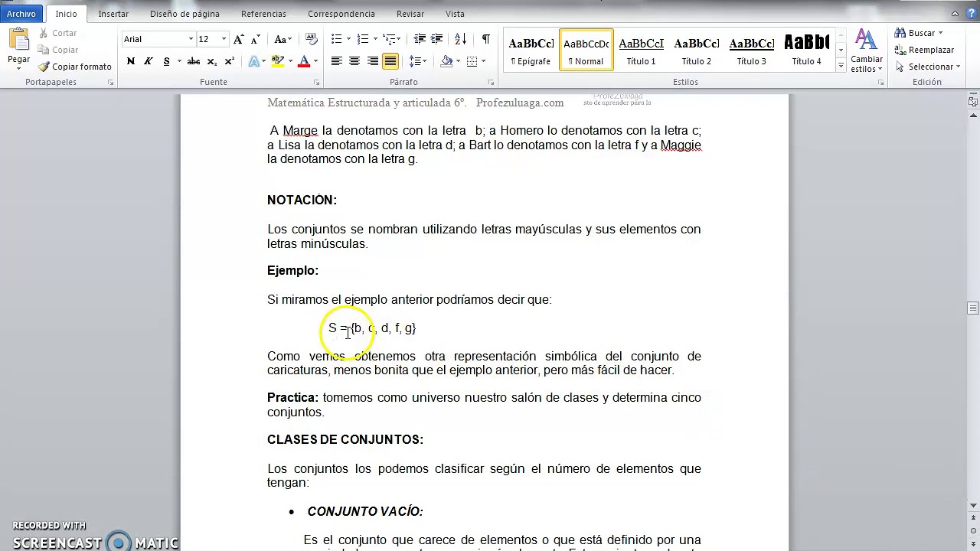This screenshot has width=980, height=551.
Task: Click the clear formatting icon
Action: tap(311, 39)
